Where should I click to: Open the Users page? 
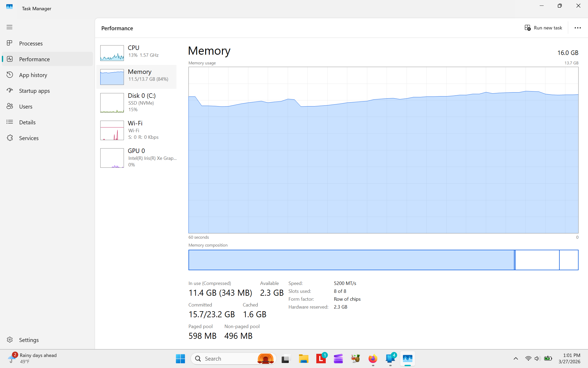[x=25, y=106]
